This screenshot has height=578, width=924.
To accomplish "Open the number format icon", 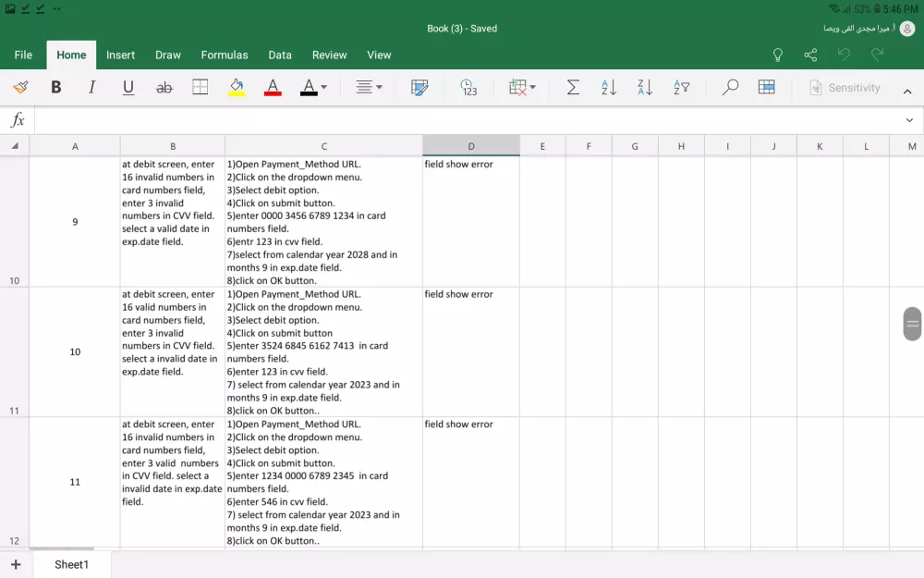I will [468, 88].
